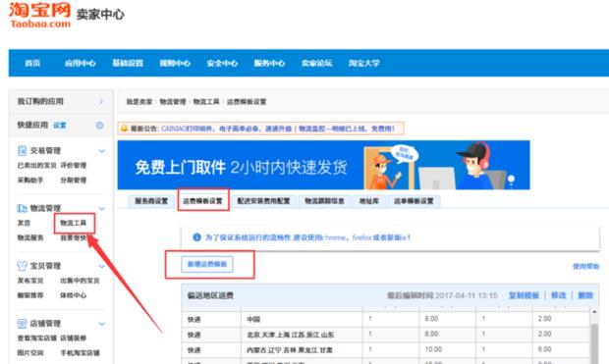Collapse the 宝贝管理 section chevron
Screen dimensions: 609x364
click(x=102, y=266)
